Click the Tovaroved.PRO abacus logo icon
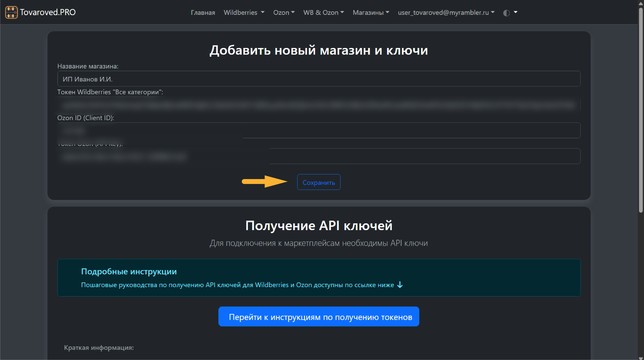The height and width of the screenshot is (360, 644). [x=11, y=12]
